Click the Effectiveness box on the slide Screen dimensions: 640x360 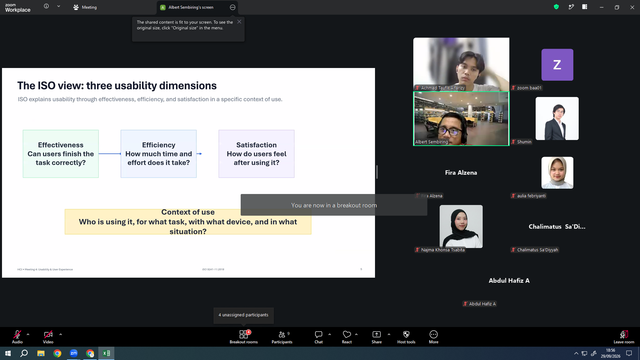[60, 154]
